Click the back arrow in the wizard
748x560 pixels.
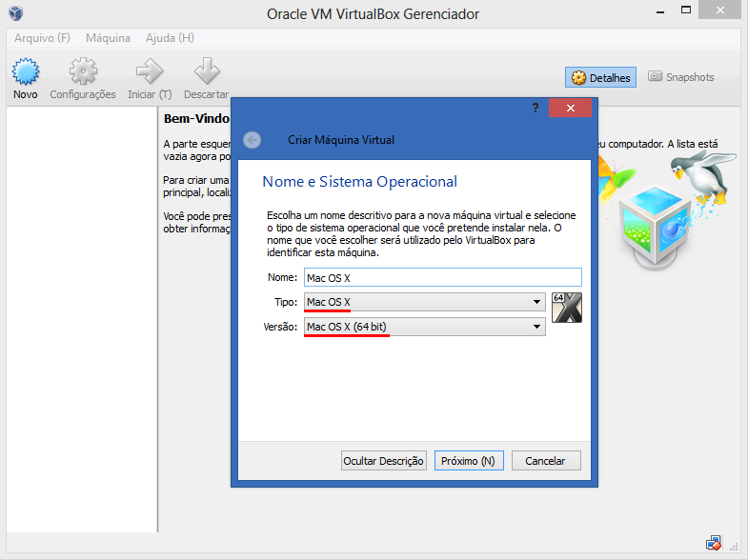click(252, 140)
